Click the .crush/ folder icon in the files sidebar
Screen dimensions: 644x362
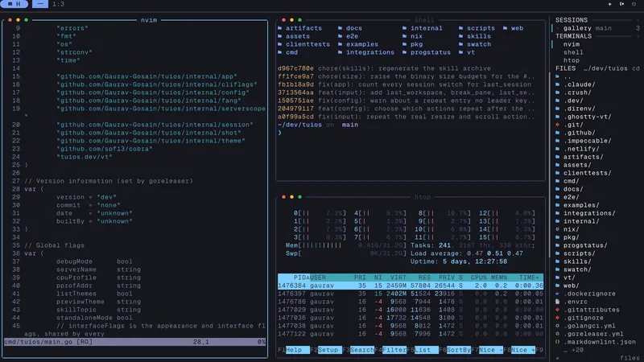(x=557, y=93)
